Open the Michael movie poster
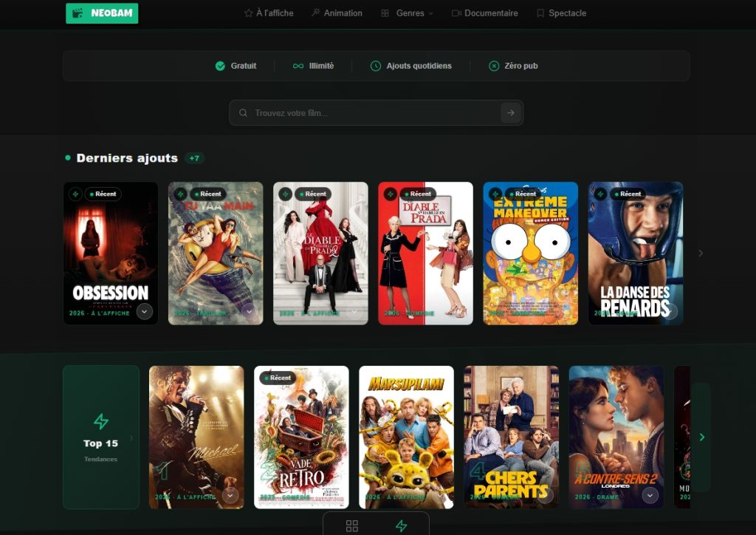 (x=196, y=437)
